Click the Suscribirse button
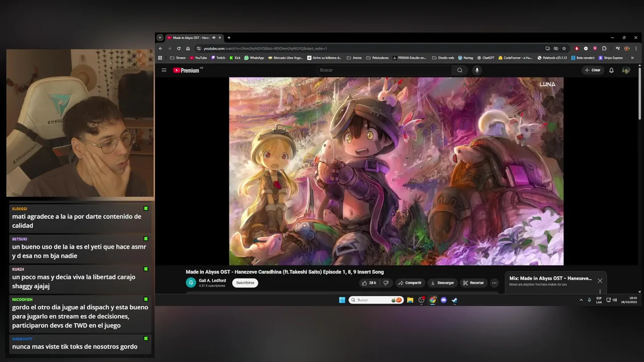This screenshot has width=644, height=362. (x=245, y=283)
